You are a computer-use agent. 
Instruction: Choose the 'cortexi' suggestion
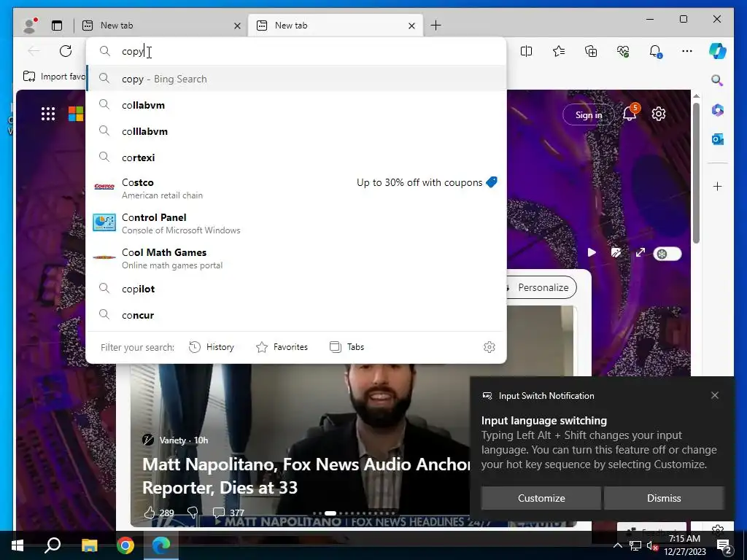pyautogui.click(x=296, y=157)
